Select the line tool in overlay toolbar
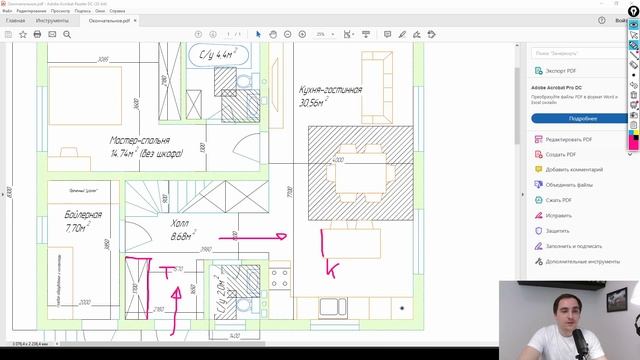This screenshot has width=640, height=360. coord(633,55)
